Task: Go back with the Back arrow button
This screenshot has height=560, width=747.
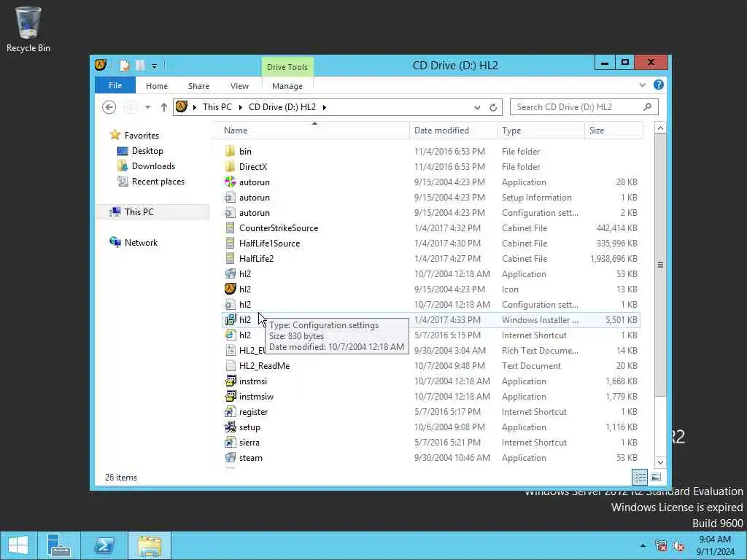Action: point(109,107)
